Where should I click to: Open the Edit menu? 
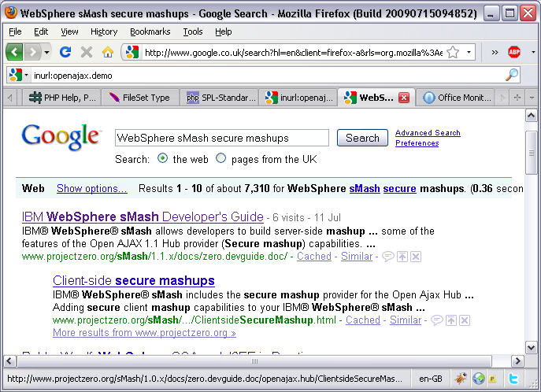coord(41,31)
